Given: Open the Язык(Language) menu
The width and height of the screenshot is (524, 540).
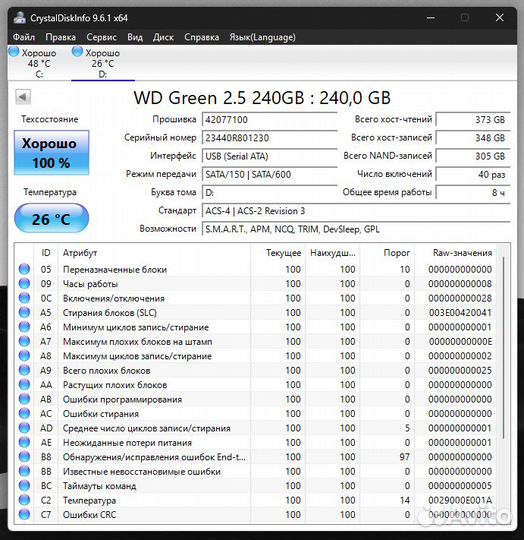Looking at the screenshot, I should 262,37.
